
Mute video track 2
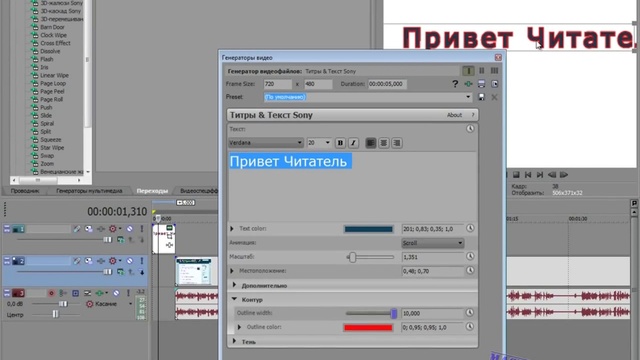tap(129, 261)
